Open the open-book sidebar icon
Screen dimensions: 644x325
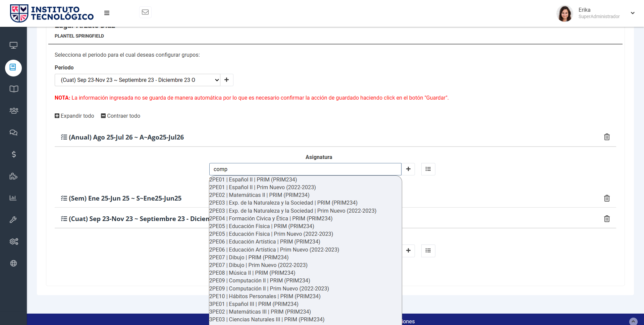[13, 89]
